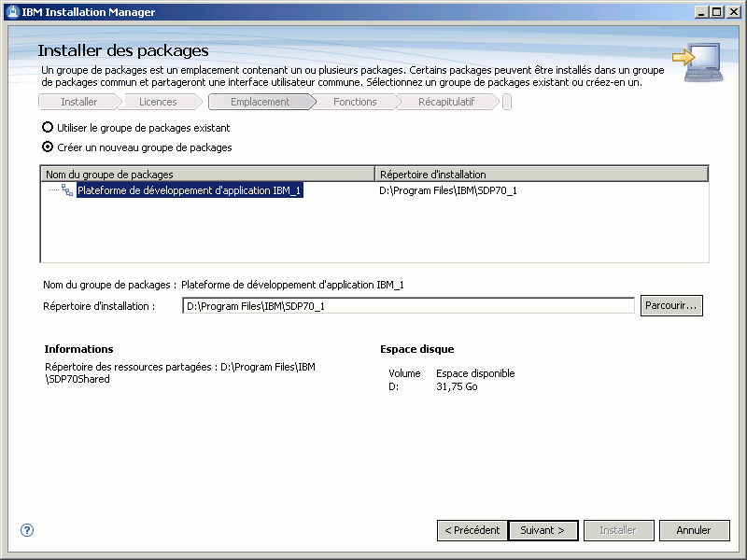The image size is (747, 560).
Task: Click the IBM Installation Manager title bar icon
Action: (x=13, y=12)
